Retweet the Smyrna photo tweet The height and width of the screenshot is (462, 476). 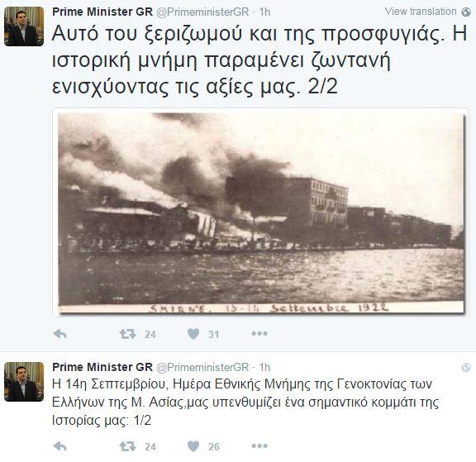click(128, 334)
